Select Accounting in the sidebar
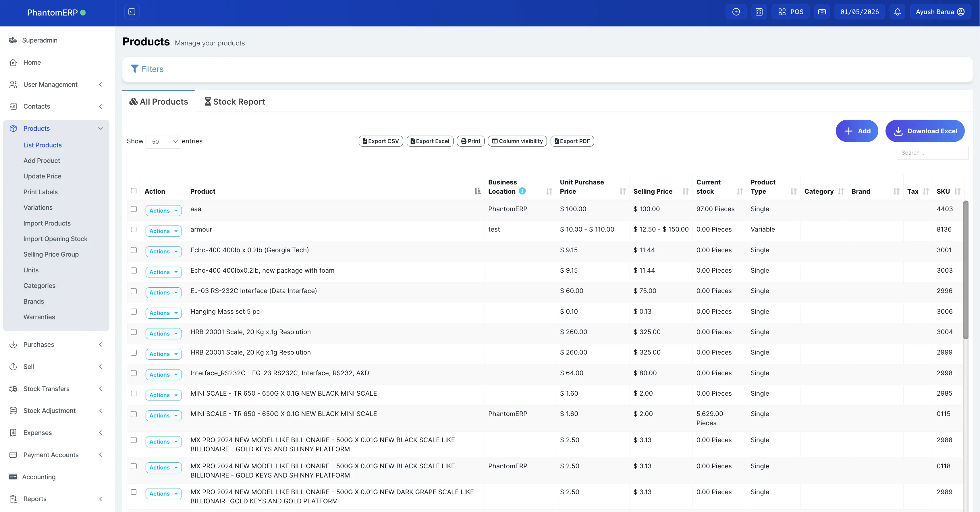The height and width of the screenshot is (512, 980). tap(39, 477)
